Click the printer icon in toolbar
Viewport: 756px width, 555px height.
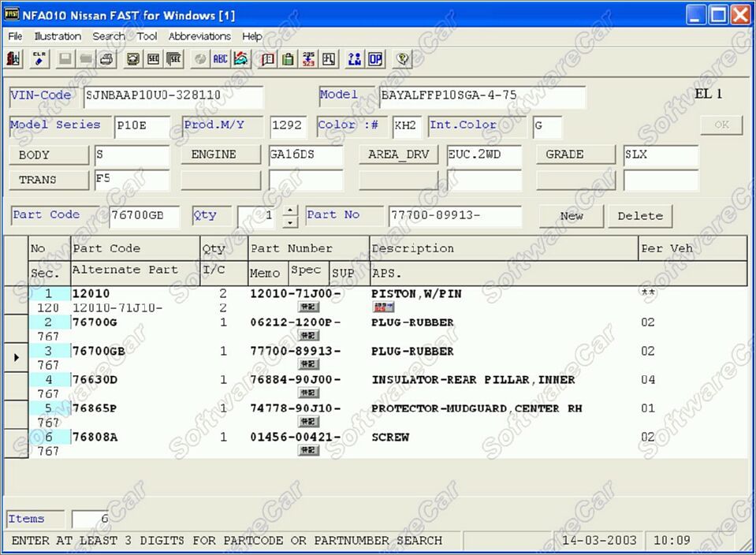[x=107, y=59]
